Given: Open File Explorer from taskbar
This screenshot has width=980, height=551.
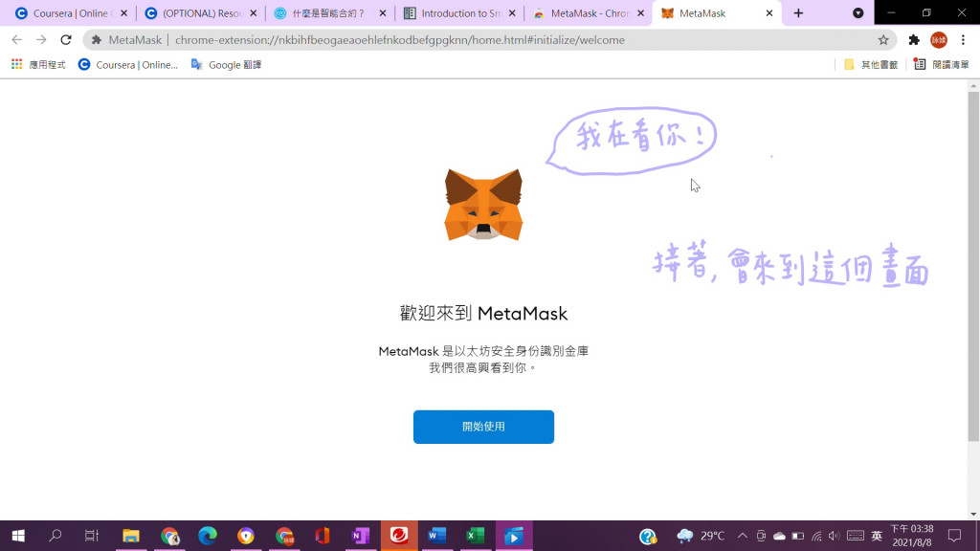Looking at the screenshot, I should (x=130, y=536).
